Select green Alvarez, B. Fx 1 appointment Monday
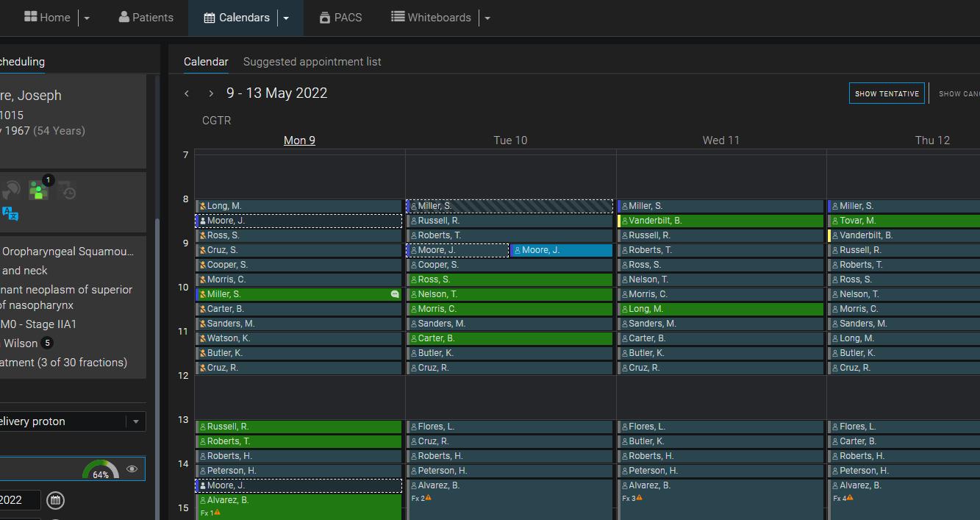The width and height of the screenshot is (980, 520). [x=299, y=507]
